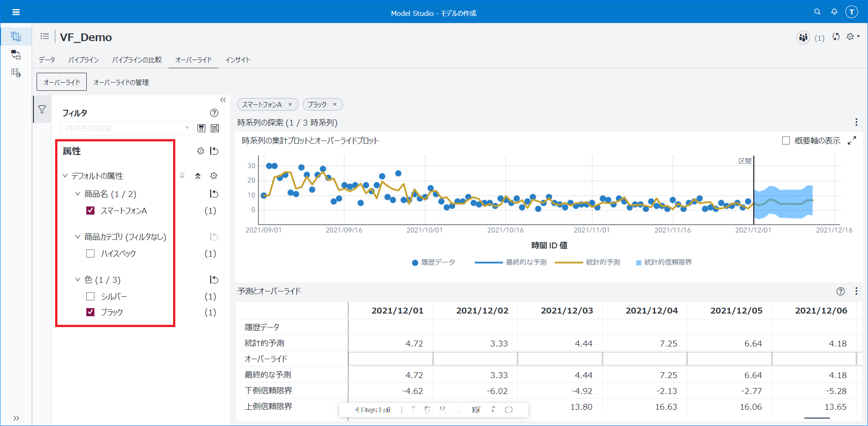The image size is (868, 426).
Task: Reset the 色 filter
Action: 214,280
